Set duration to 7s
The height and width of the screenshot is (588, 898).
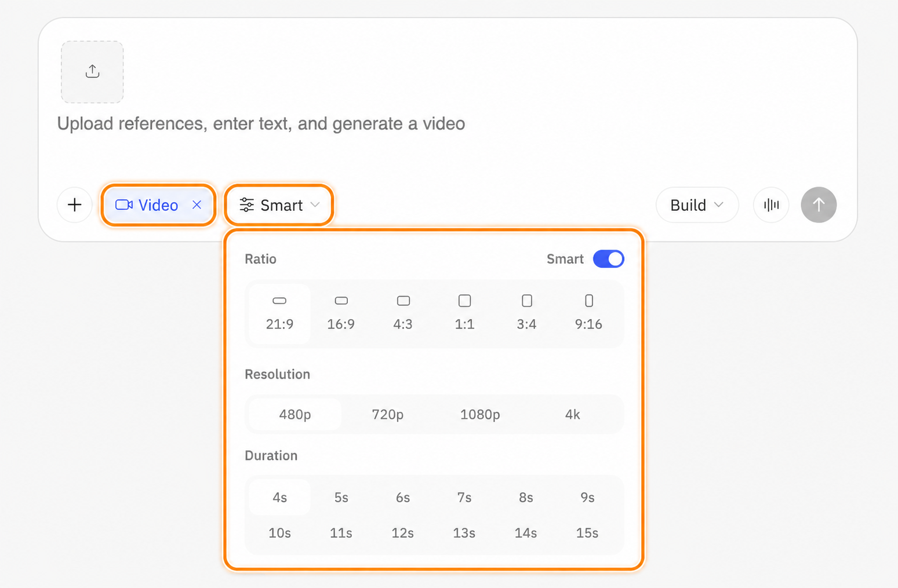464,498
